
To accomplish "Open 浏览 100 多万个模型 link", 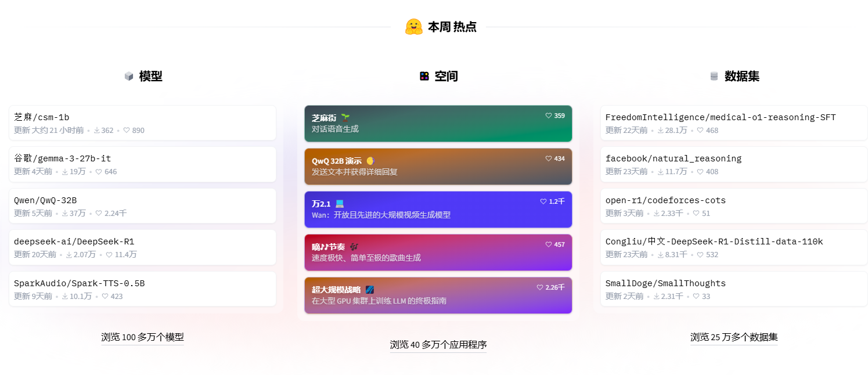I will click(x=142, y=337).
